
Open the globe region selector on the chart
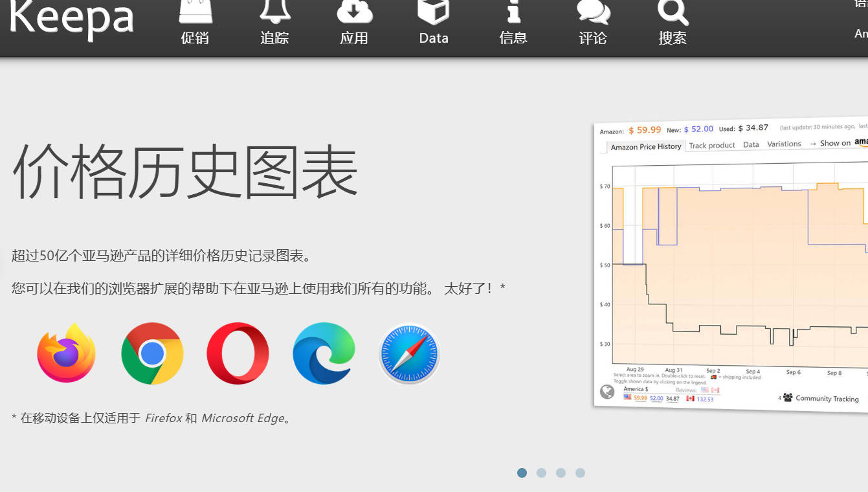tap(606, 391)
